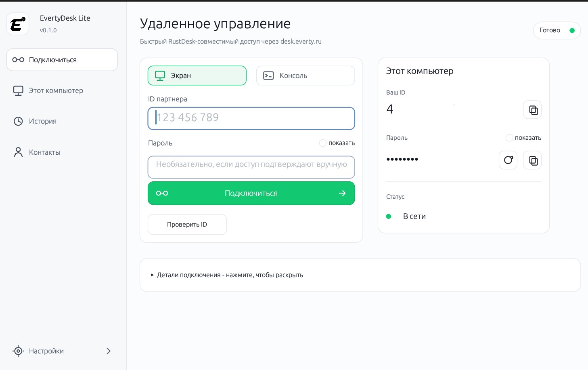This screenshot has width=588, height=370.
Task: Focus the partner Пароль input field
Action: tap(251, 167)
